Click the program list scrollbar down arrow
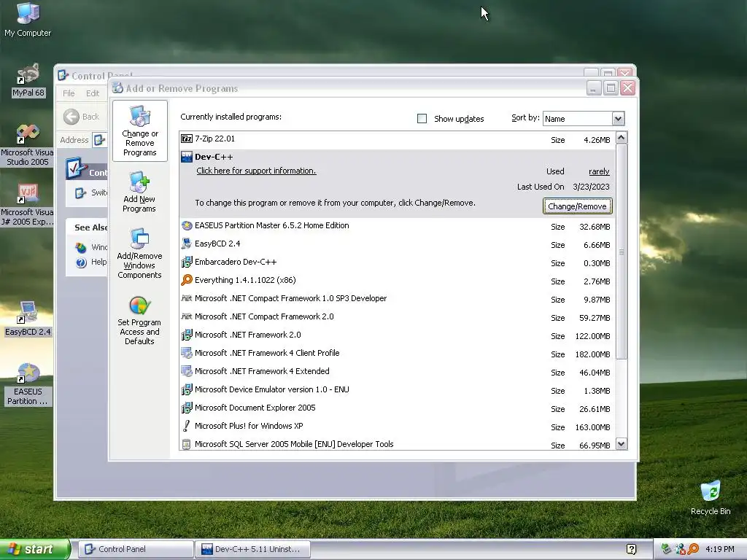This screenshot has height=560, width=747. [x=621, y=444]
